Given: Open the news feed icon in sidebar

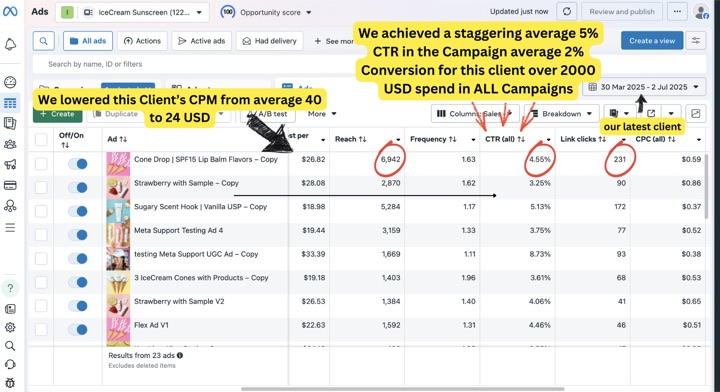Looking at the screenshot, I should pyautogui.click(x=10, y=309).
